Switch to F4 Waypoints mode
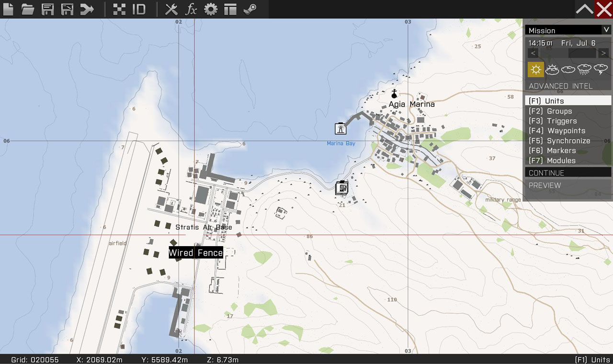This screenshot has width=613, height=364. coord(568,131)
